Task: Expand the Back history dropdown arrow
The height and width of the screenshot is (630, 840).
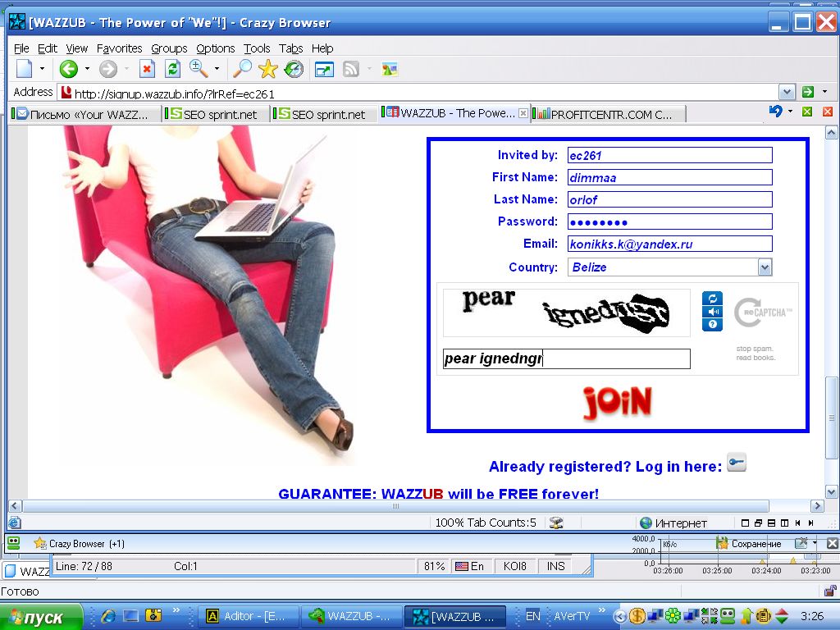Action: 87,69
